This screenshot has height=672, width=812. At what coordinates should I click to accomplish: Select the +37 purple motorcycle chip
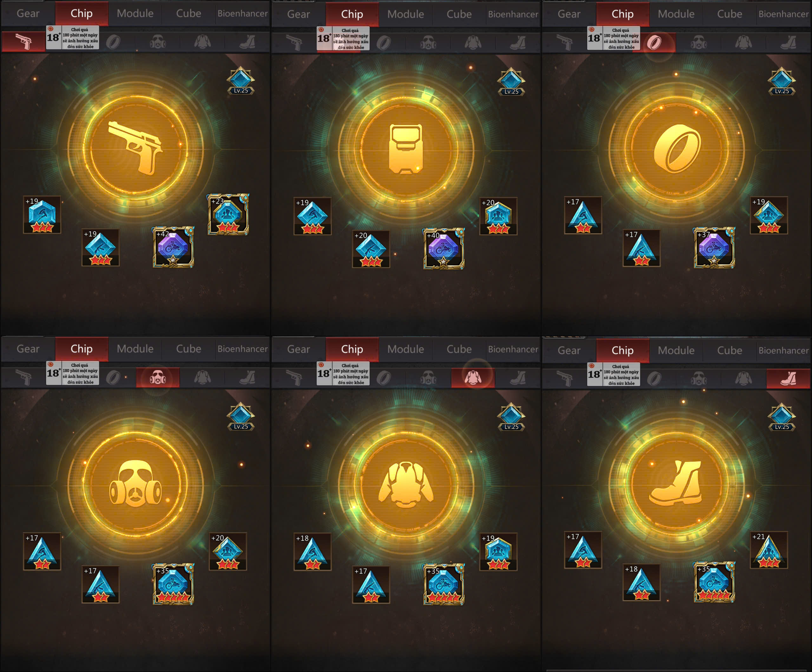pyautogui.click(x=714, y=248)
